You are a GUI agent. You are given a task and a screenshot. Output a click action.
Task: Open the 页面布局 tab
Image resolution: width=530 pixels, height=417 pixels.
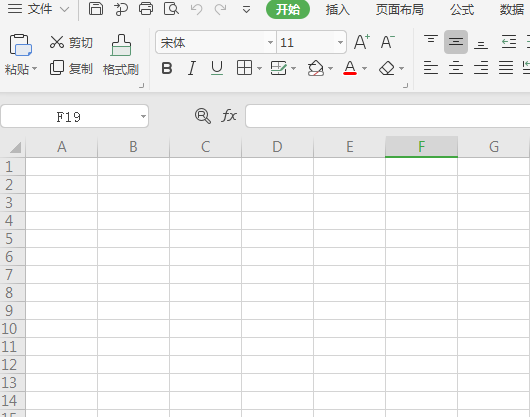[x=400, y=9]
